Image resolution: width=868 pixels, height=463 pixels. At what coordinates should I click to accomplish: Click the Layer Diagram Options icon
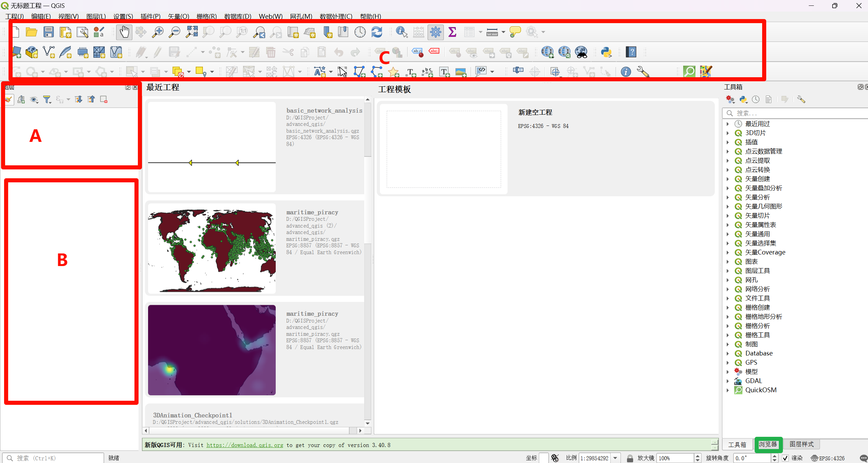(x=397, y=52)
